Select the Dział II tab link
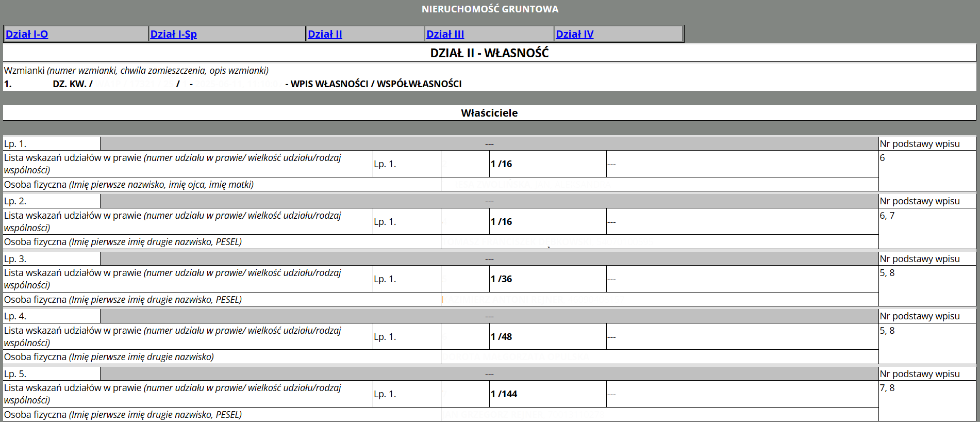This screenshot has height=422, width=980. click(325, 34)
